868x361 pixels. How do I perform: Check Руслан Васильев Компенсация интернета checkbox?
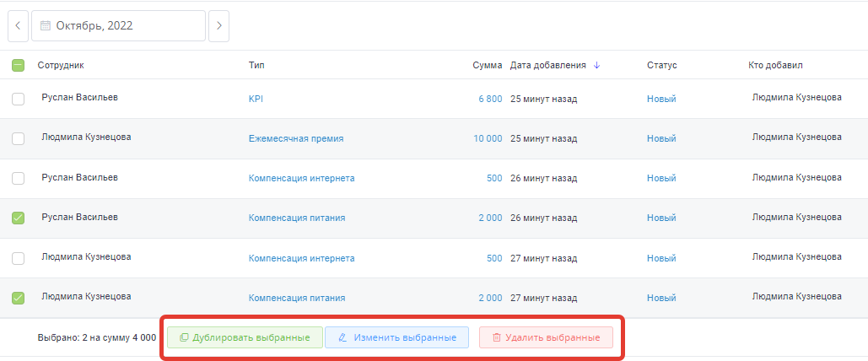(x=19, y=178)
